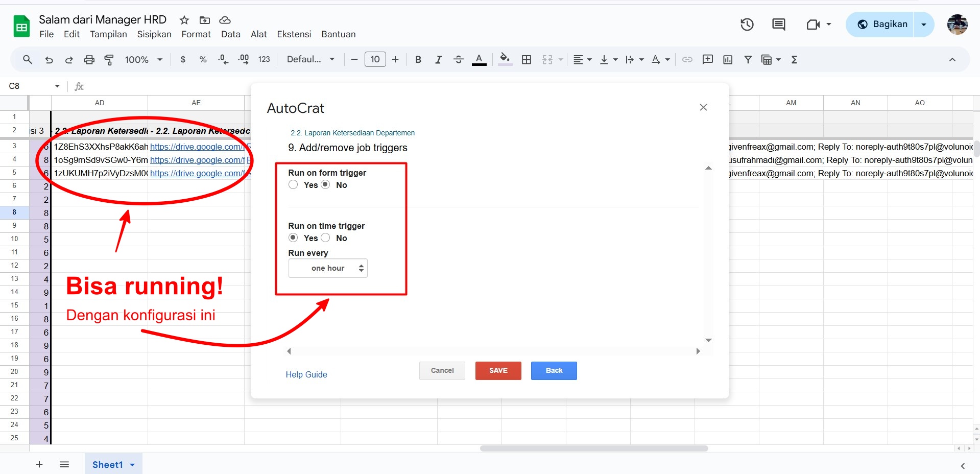980x474 pixels.
Task: Open the Edit menu
Action: pos(71,34)
